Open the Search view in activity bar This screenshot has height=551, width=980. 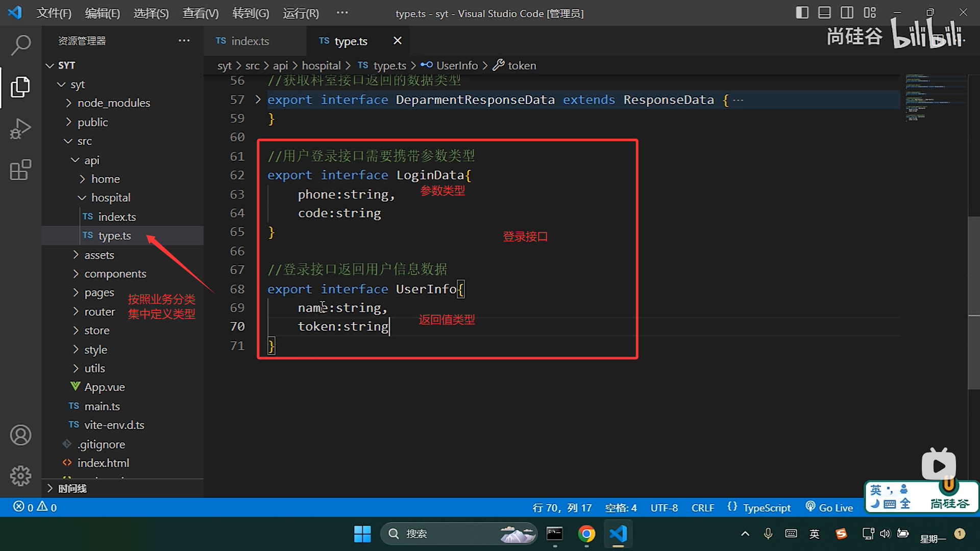(x=20, y=45)
